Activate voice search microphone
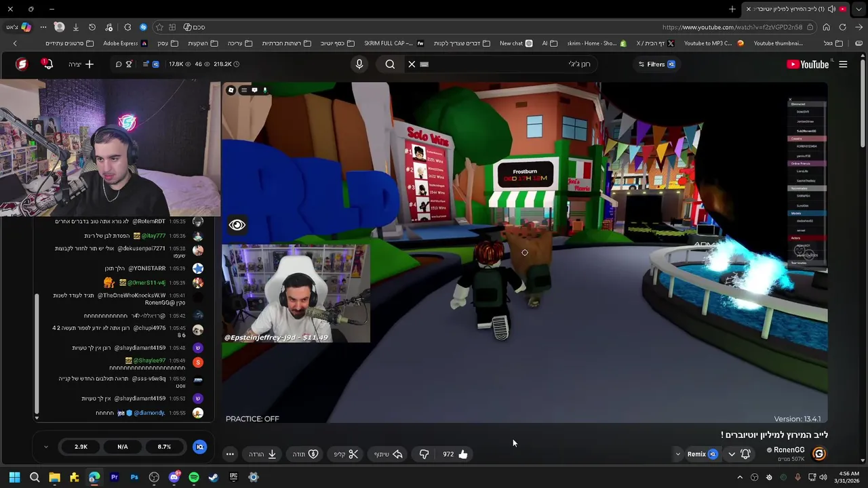The image size is (868, 488). (x=359, y=64)
